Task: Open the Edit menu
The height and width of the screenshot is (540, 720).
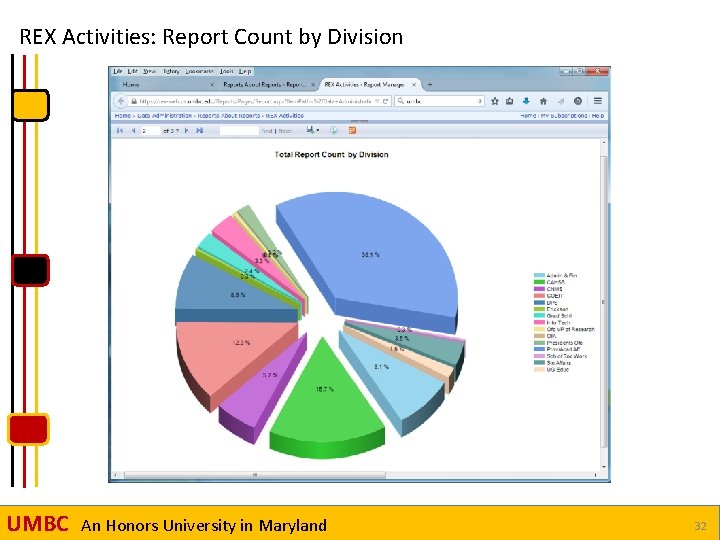Action: tap(133, 71)
